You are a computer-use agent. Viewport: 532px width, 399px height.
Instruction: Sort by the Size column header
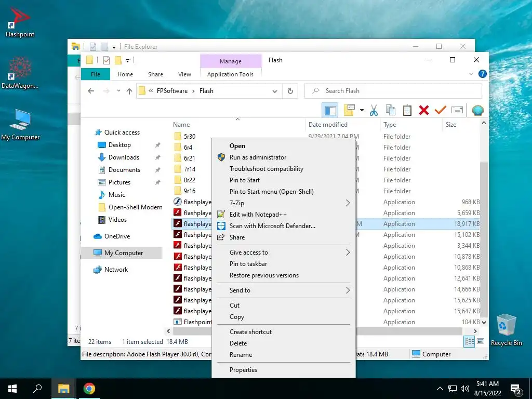tap(461, 125)
